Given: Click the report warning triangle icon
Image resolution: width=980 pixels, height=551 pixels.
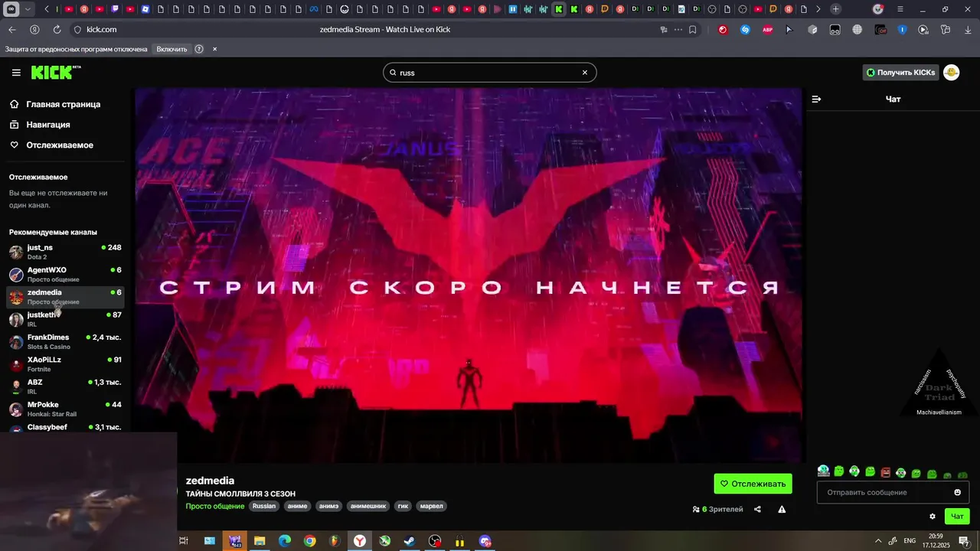Looking at the screenshot, I should coord(782,510).
